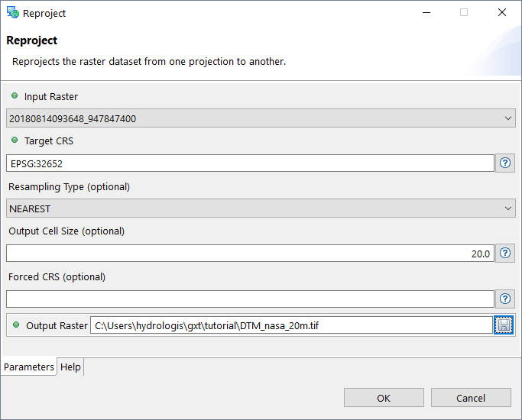The image size is (522, 420).
Task: Click the Reproject icon in title bar
Action: pyautogui.click(x=12, y=13)
